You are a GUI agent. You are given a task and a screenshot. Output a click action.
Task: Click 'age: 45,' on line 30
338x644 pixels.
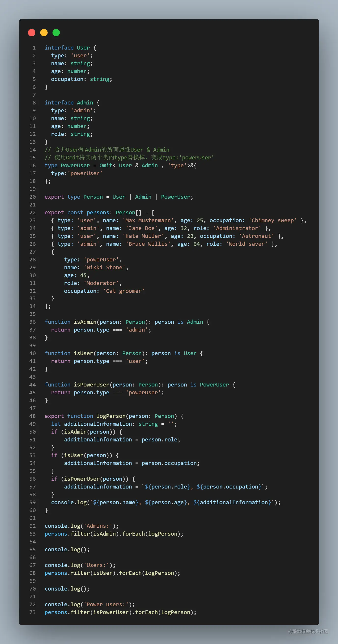[x=77, y=275]
